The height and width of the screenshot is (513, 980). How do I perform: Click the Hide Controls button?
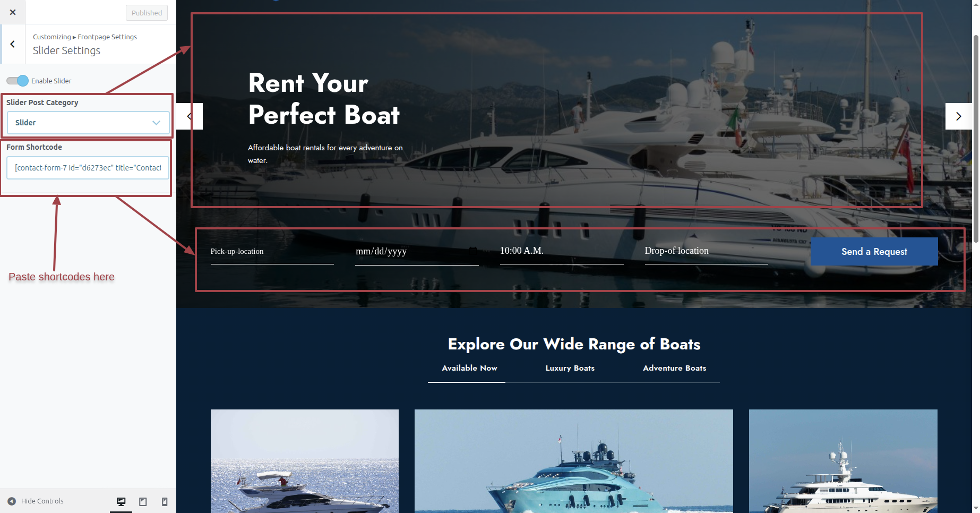click(36, 501)
